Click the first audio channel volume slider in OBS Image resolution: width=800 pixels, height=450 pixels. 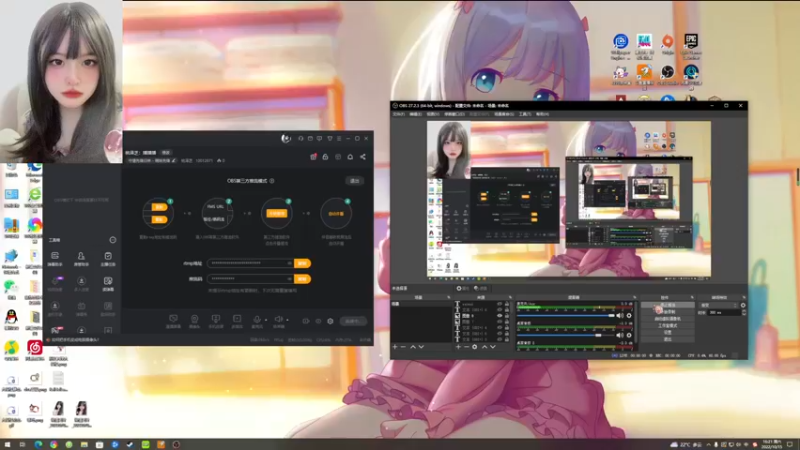566,315
